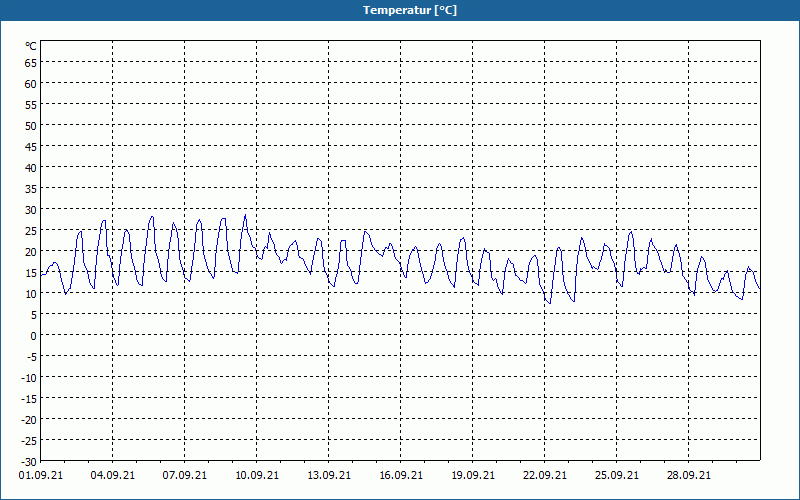800x500 pixels.
Task: Select the 16.09.21 axis date
Action: 401,476
